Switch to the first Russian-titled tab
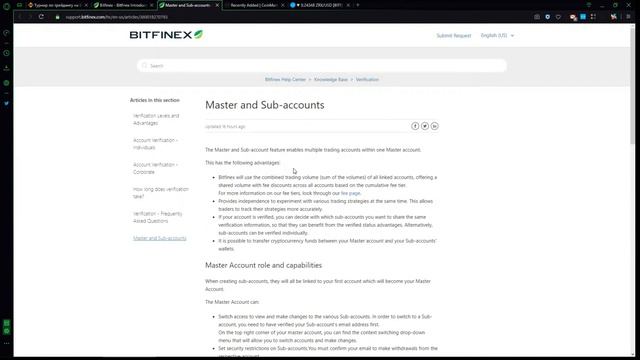 coord(57,5)
